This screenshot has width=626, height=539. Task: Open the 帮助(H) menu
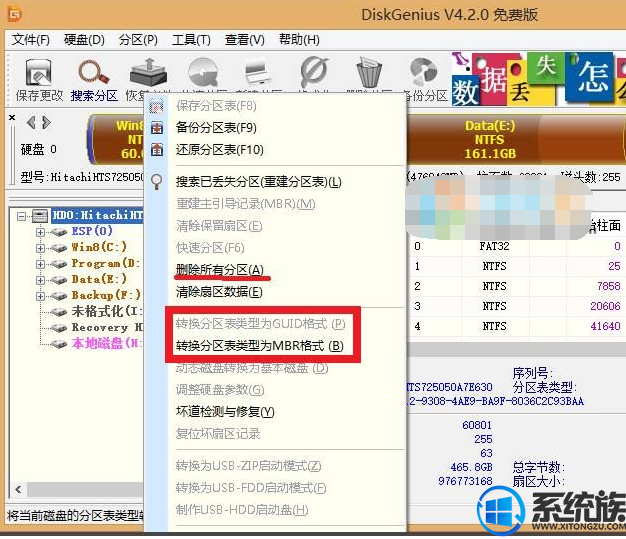299,40
